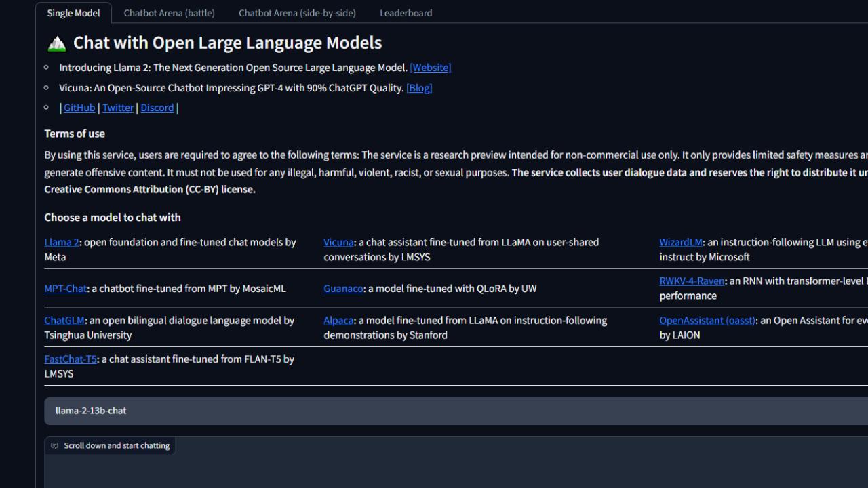Open the Chatbot Arena (battle) tab
Screen dimensions: 868x488
tap(169, 13)
